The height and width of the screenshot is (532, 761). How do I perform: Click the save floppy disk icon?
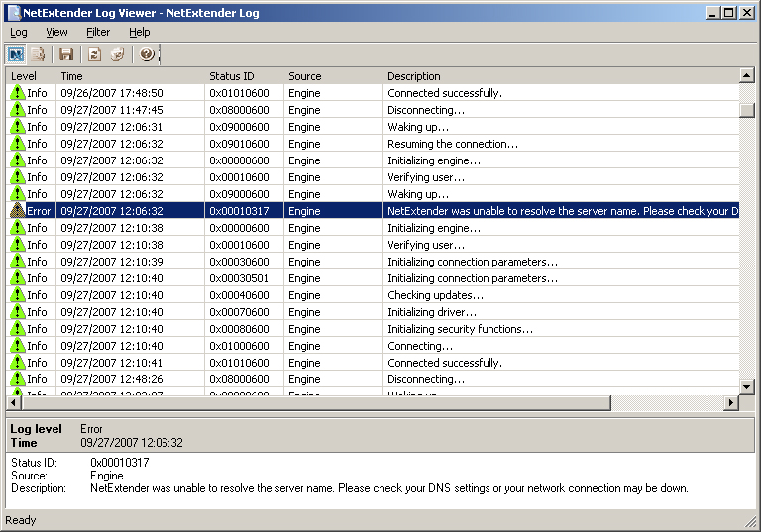pos(66,54)
